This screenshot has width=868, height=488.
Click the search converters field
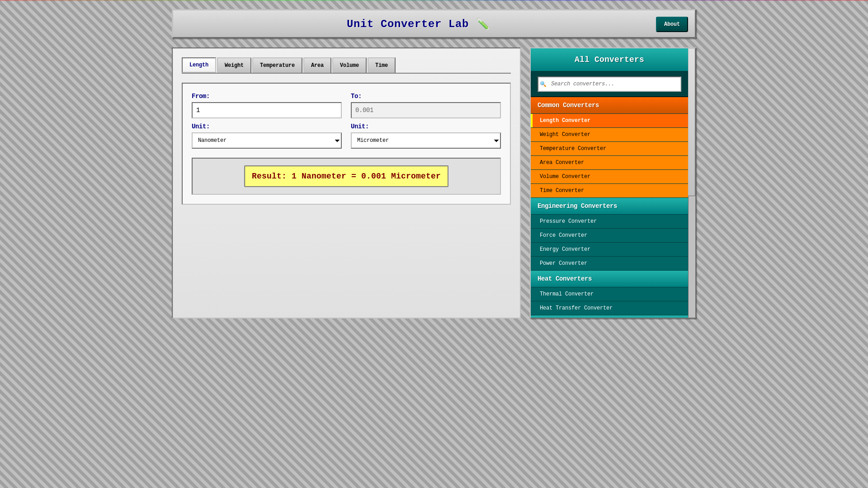[609, 84]
